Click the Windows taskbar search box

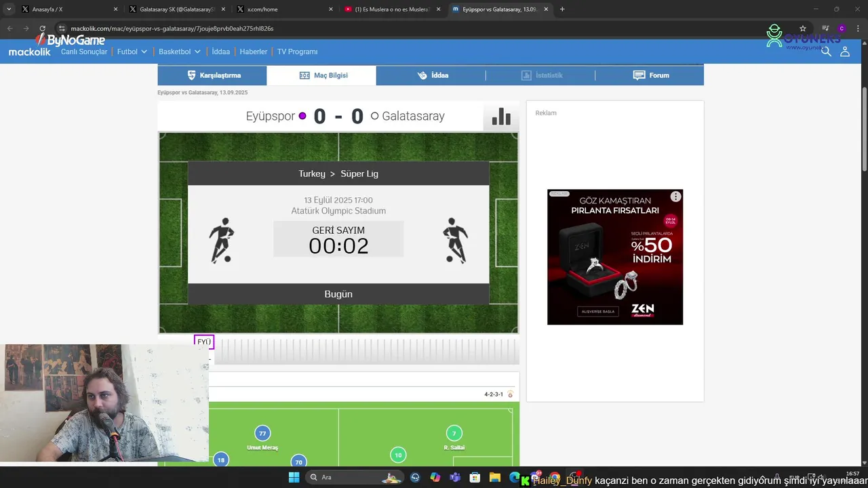tap(355, 477)
